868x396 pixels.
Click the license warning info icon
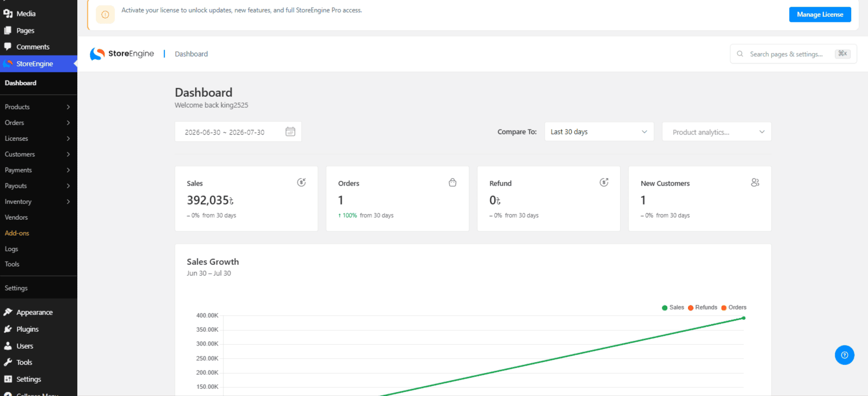click(x=106, y=15)
